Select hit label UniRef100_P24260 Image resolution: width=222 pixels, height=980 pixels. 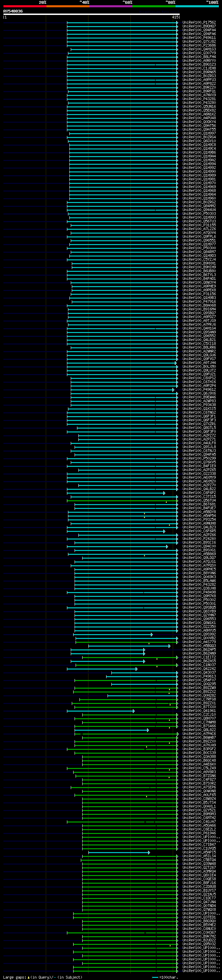199,539
